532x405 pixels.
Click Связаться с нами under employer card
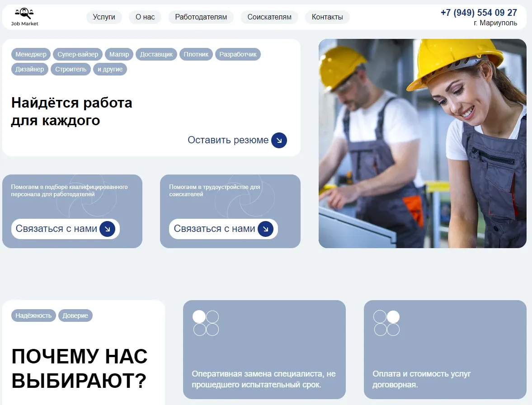[x=66, y=229]
